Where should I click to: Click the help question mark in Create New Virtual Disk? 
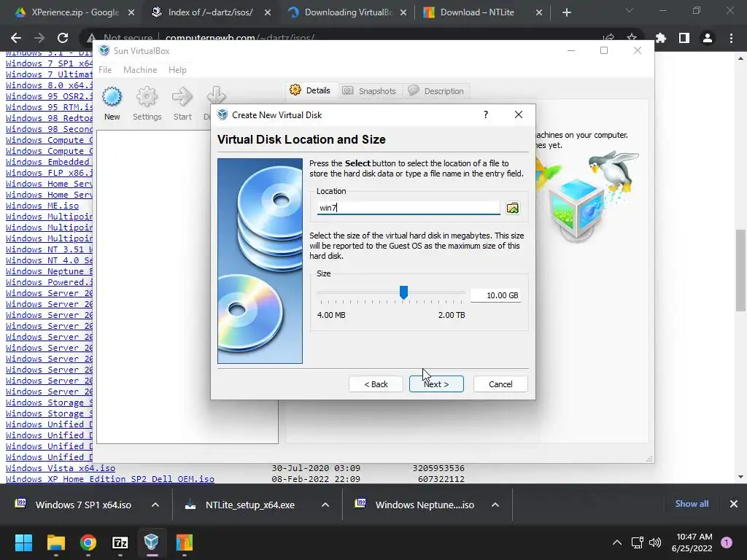tap(485, 114)
